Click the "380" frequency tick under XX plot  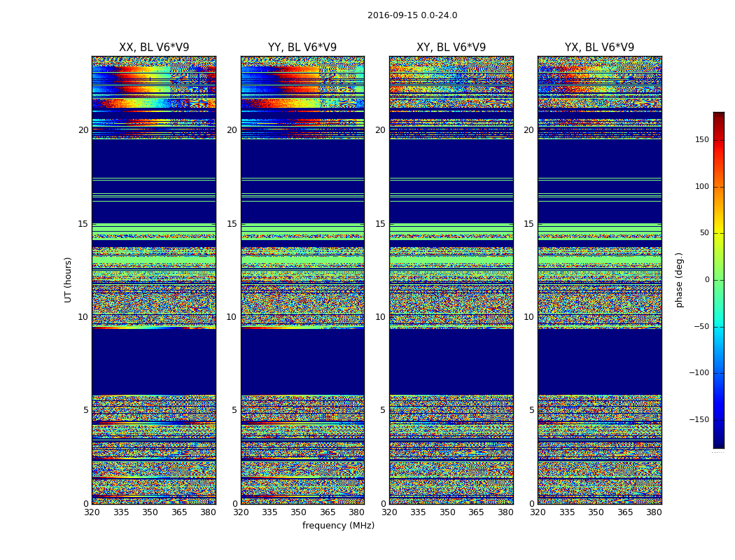click(x=208, y=512)
